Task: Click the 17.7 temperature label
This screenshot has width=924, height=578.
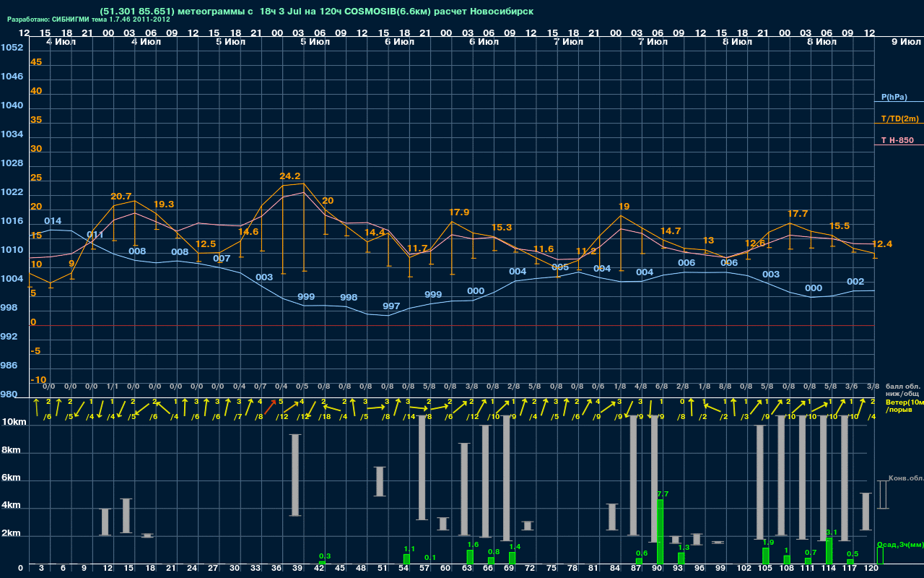Action: 798,213
